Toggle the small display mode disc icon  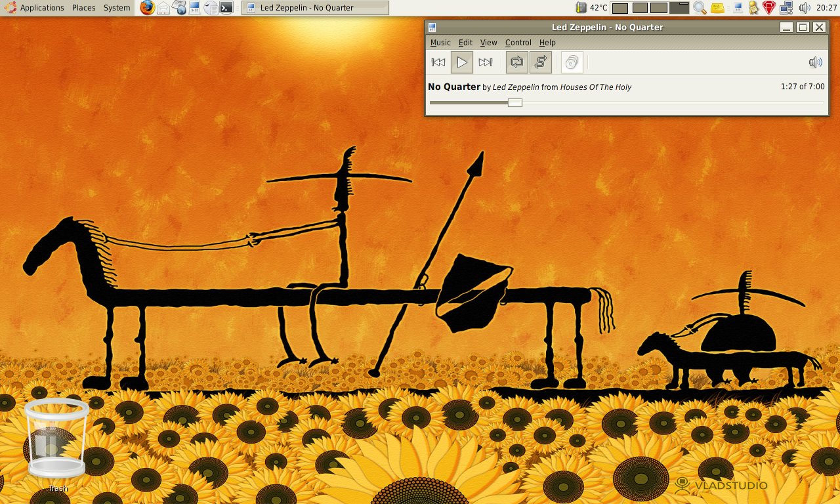click(x=572, y=62)
